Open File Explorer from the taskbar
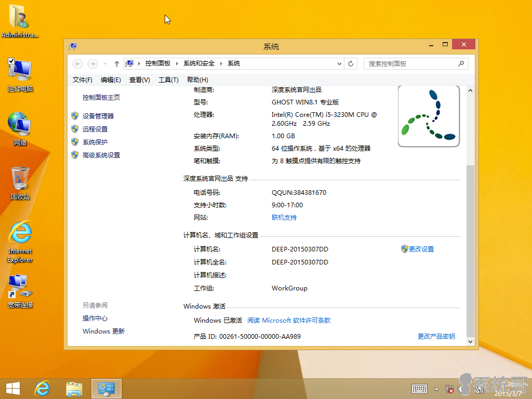This screenshot has height=399, width=532. tap(74, 389)
